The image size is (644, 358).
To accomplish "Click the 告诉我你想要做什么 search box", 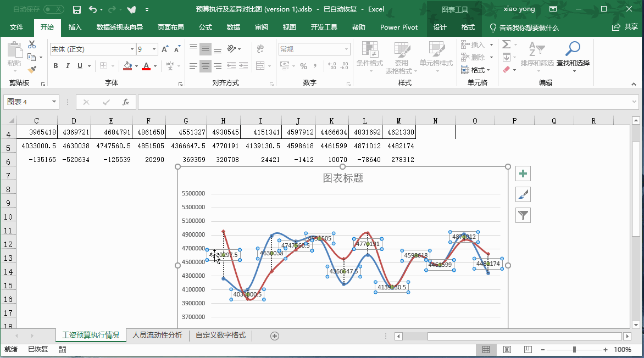I will coord(524,28).
